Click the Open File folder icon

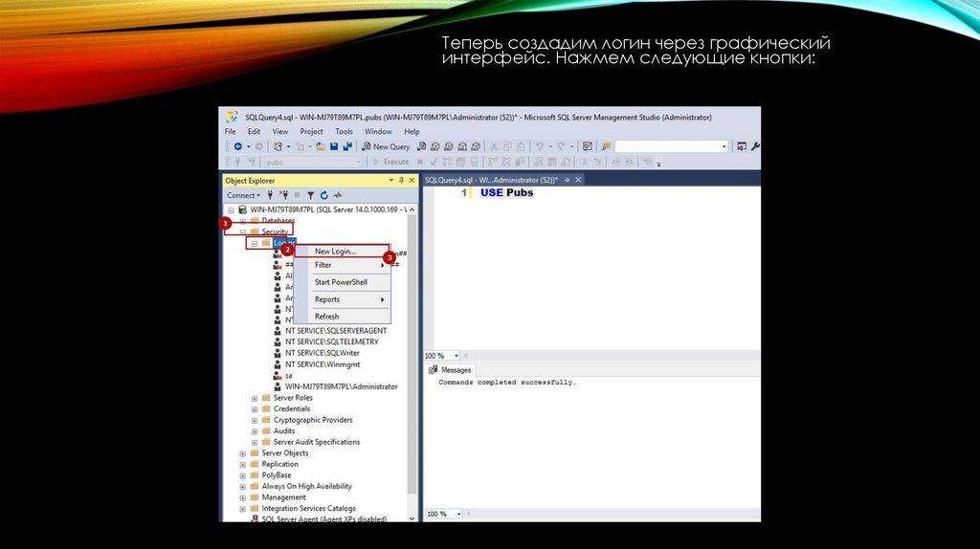tap(320, 146)
